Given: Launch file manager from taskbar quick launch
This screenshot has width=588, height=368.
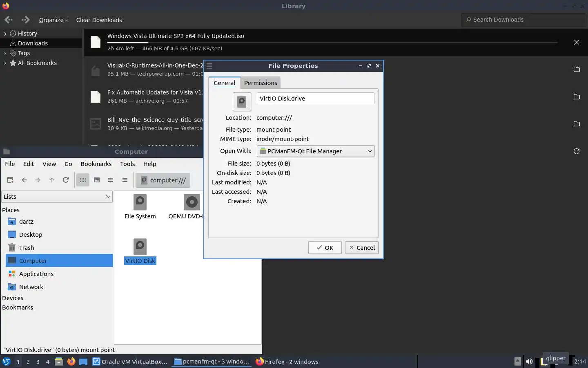Looking at the screenshot, I should 59,361.
